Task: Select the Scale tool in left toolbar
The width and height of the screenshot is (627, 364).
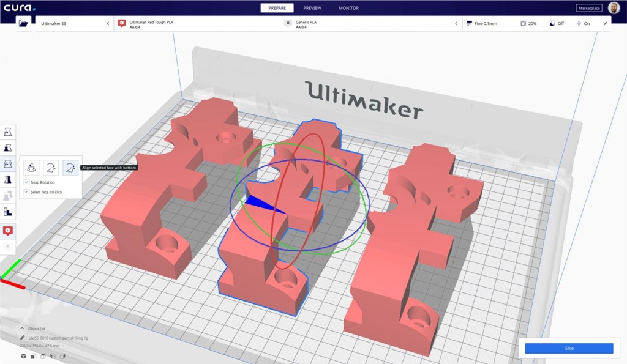Action: click(x=9, y=148)
